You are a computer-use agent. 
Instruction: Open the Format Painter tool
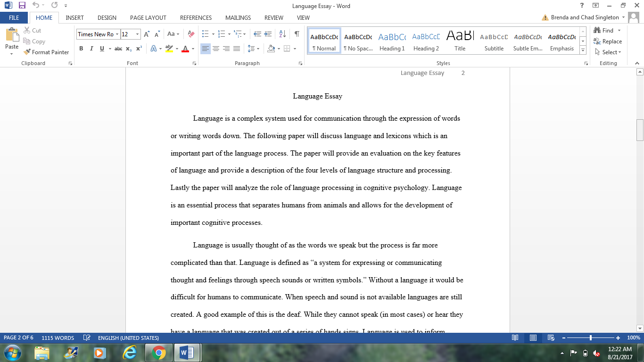click(46, 52)
